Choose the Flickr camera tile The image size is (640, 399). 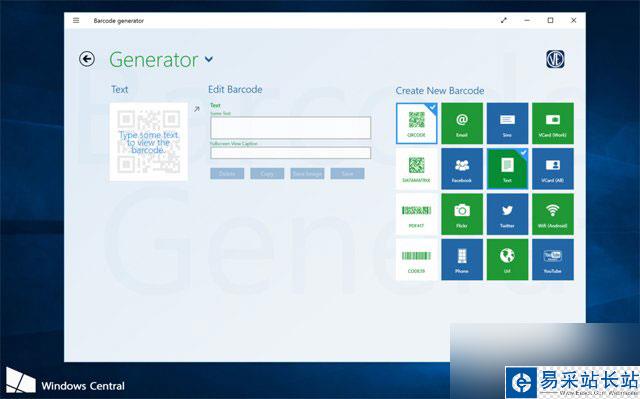tap(462, 214)
